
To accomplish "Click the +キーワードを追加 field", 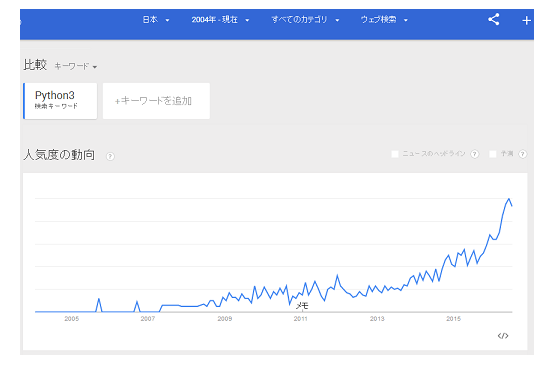I will tap(156, 101).
